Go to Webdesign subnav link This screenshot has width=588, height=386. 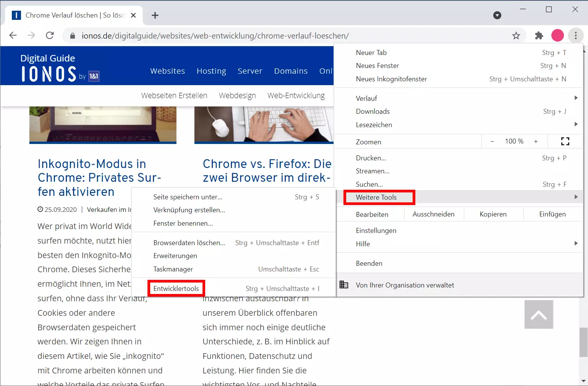point(237,95)
